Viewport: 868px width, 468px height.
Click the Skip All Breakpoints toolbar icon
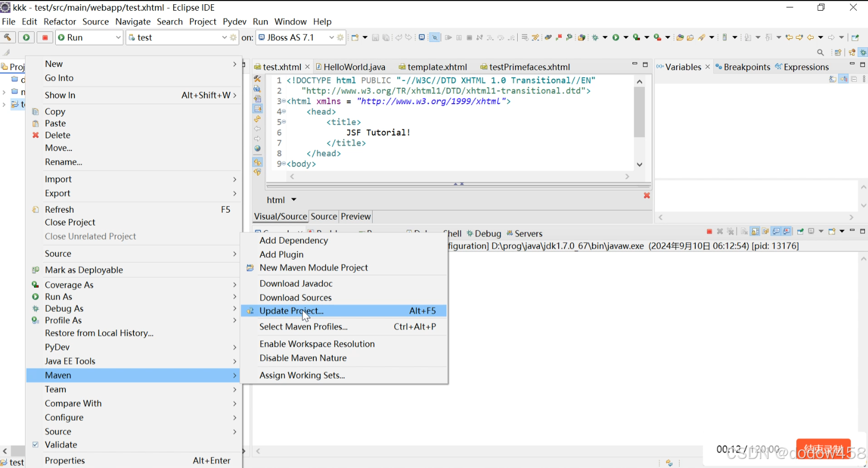434,37
